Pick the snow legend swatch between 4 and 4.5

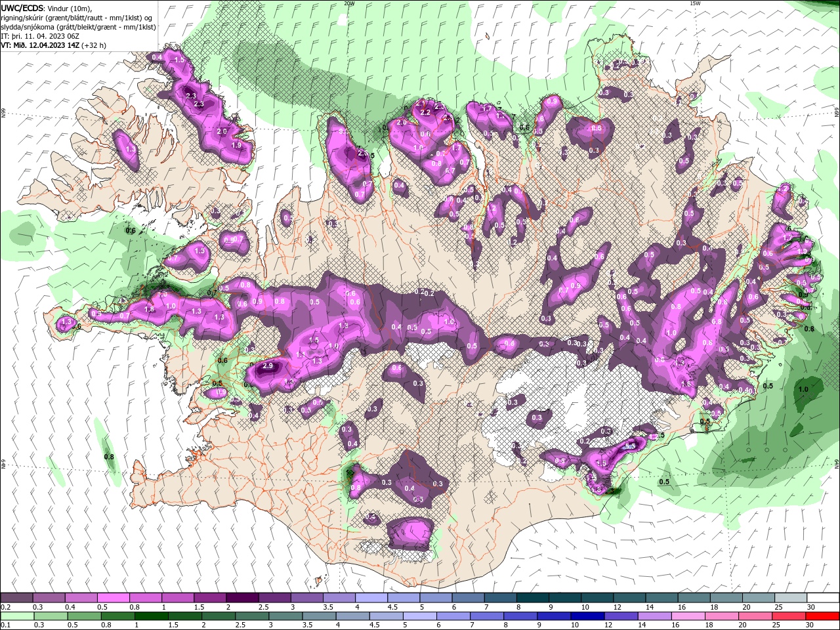[371, 598]
